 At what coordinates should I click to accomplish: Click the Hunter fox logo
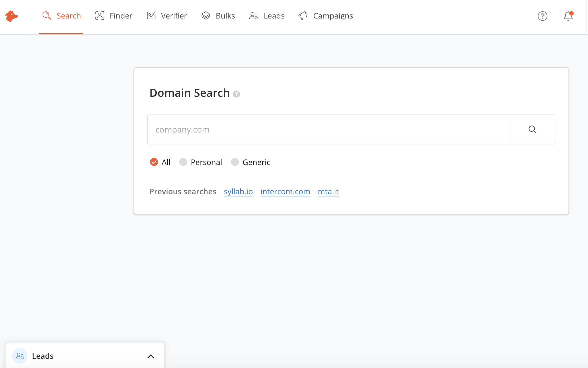click(x=11, y=16)
